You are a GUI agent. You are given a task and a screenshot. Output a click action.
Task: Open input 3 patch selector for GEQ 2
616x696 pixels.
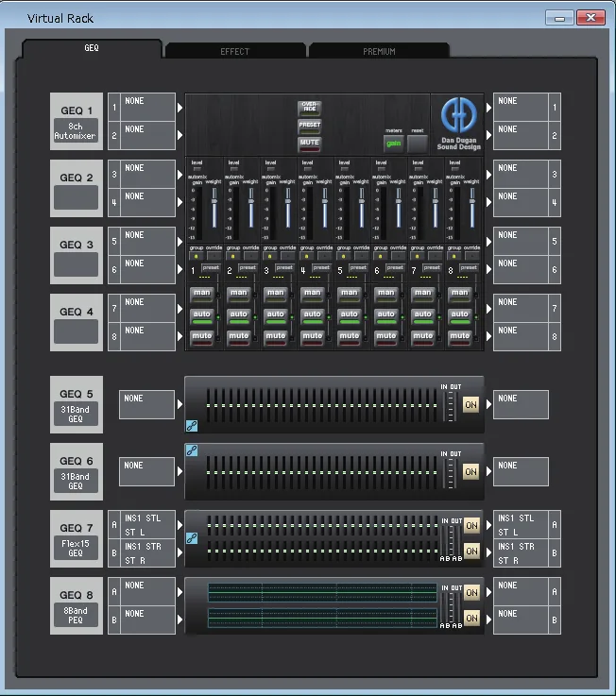tap(142, 174)
